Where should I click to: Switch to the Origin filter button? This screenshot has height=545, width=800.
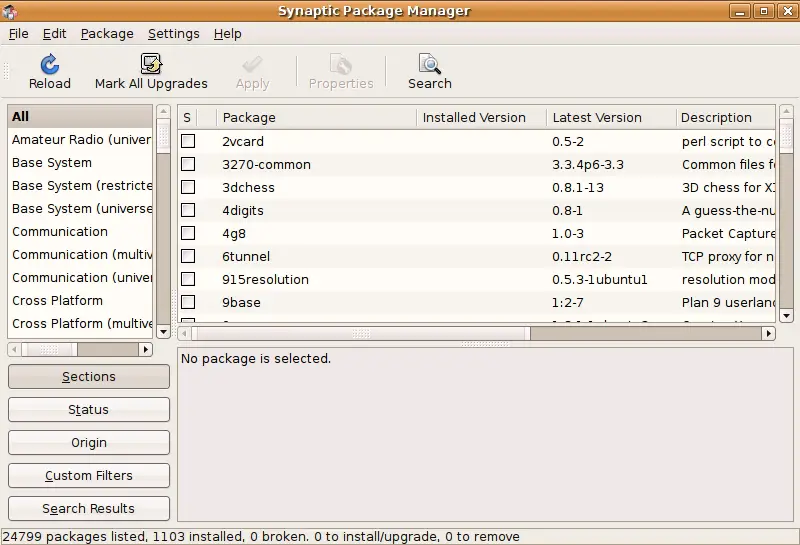coord(89,442)
